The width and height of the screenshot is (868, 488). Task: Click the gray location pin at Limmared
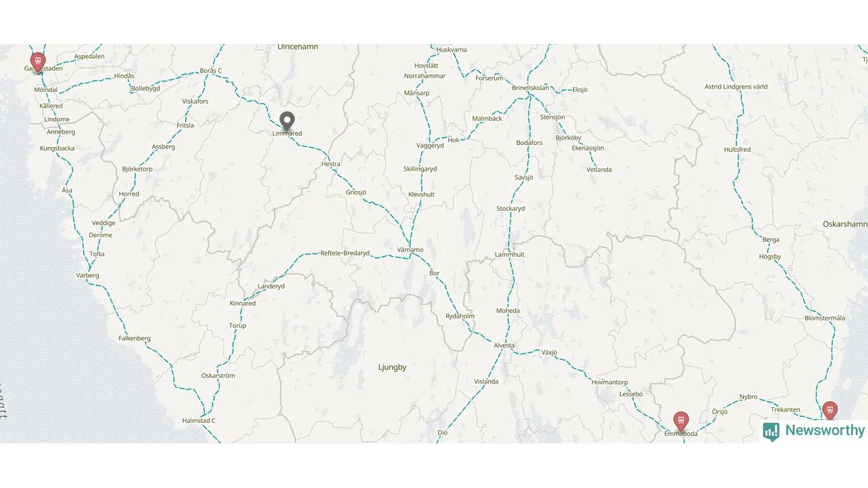[x=288, y=121]
